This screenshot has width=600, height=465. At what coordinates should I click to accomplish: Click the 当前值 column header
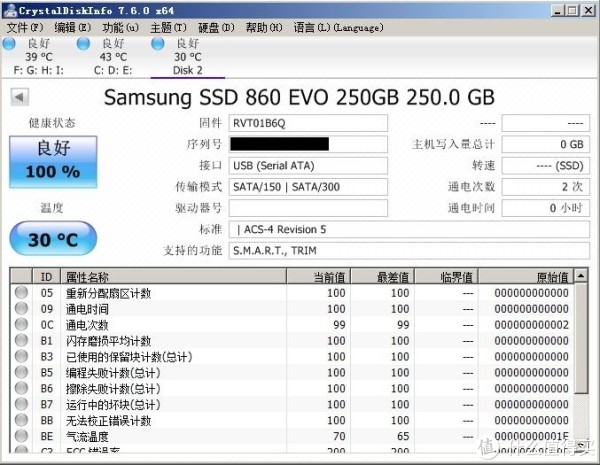coord(318,276)
